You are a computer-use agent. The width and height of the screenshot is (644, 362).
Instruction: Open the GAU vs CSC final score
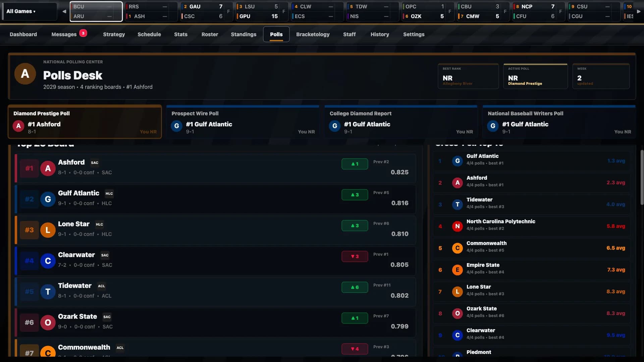(x=207, y=11)
